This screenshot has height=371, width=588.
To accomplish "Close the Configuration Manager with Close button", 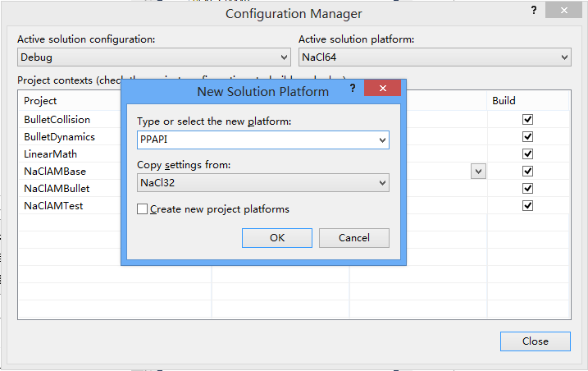I will tap(535, 341).
